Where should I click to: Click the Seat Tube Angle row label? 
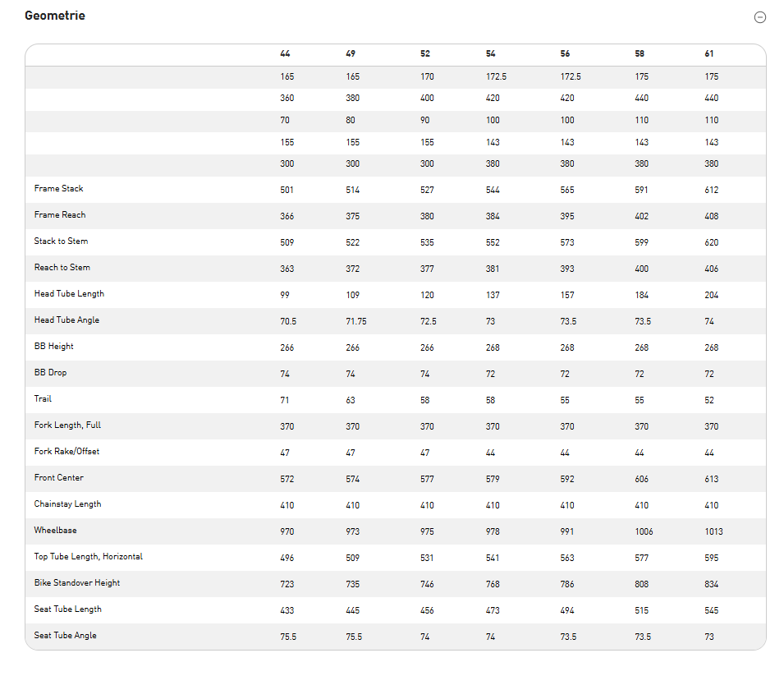[x=66, y=636]
